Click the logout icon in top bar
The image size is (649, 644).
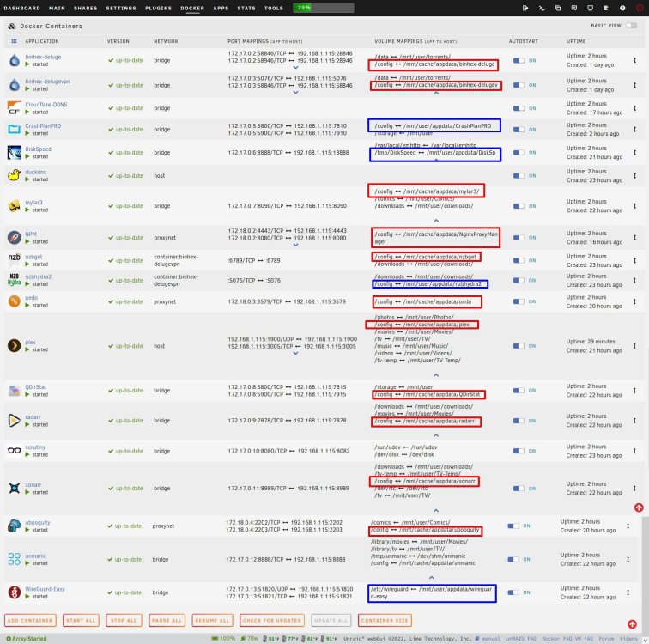[x=525, y=8]
